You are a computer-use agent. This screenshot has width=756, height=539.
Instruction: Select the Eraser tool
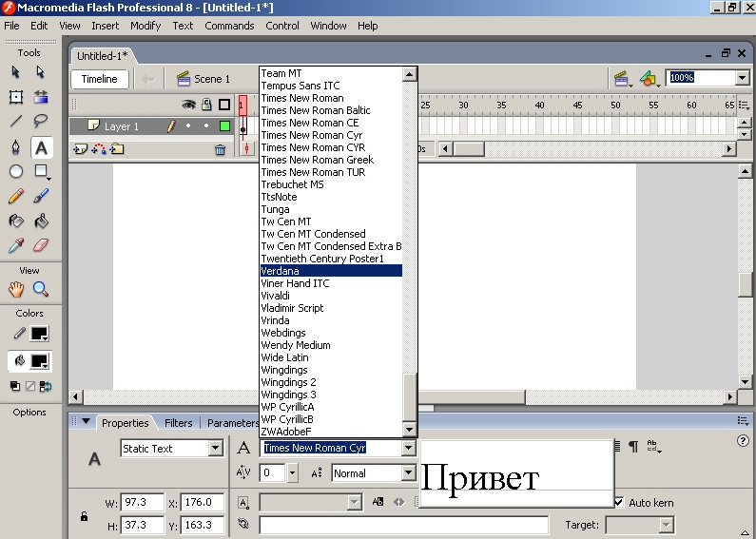click(41, 246)
